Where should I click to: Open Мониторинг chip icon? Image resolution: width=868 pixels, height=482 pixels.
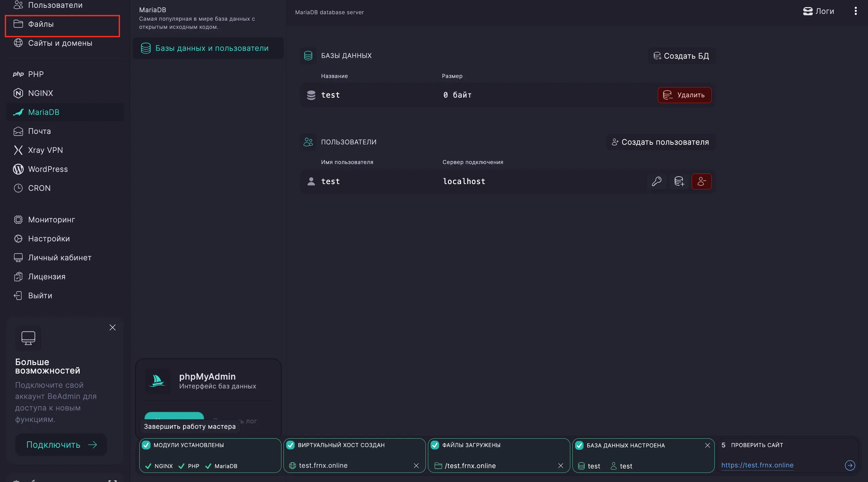18,220
